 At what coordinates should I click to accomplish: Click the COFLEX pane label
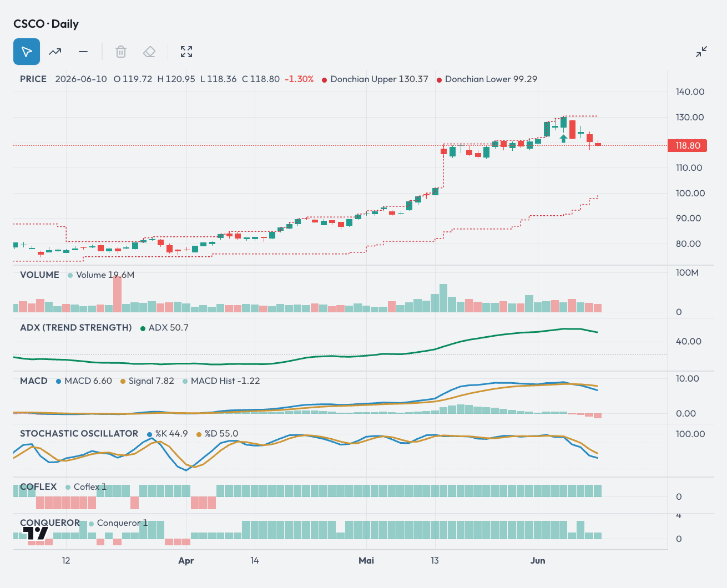[x=38, y=486]
